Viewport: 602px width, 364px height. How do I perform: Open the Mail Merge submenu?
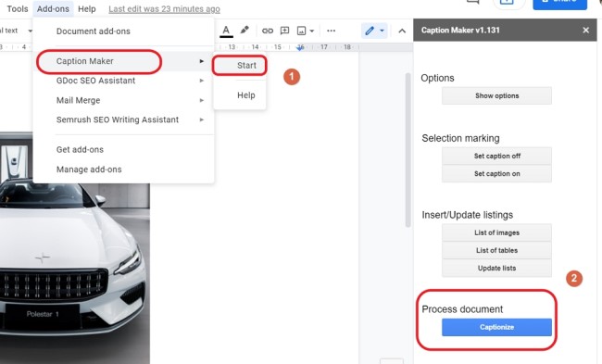123,100
